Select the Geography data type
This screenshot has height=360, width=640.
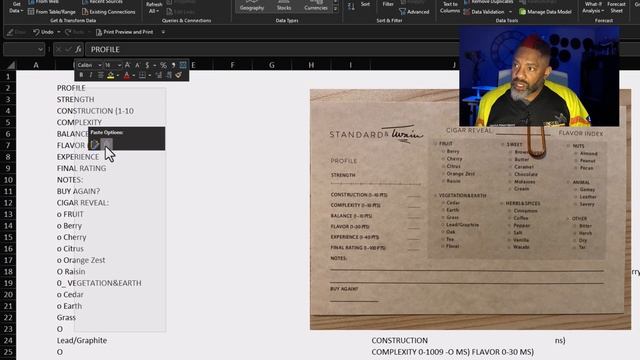tap(252, 6)
